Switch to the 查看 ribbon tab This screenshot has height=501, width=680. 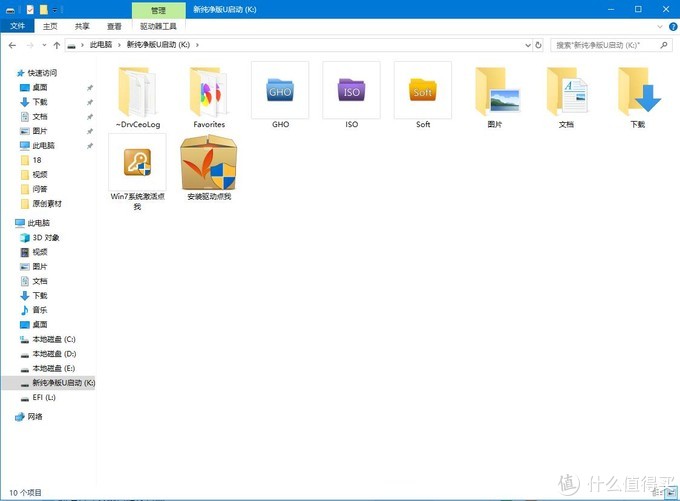[114, 26]
